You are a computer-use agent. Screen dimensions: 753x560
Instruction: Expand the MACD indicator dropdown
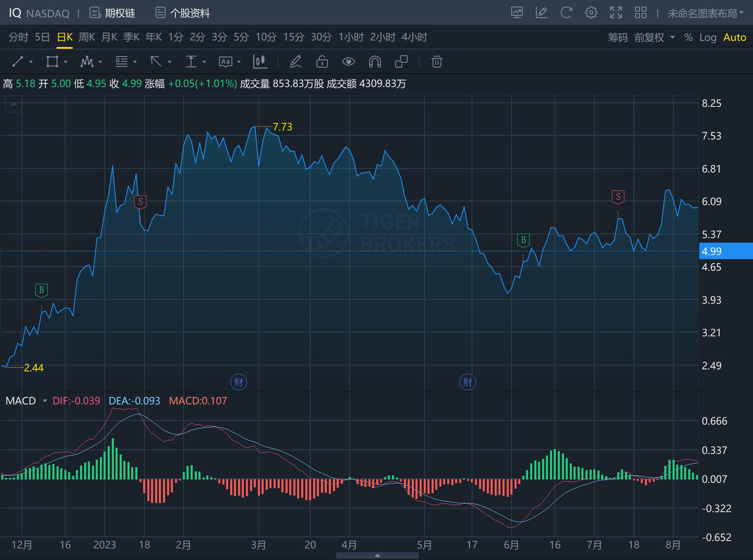45,401
